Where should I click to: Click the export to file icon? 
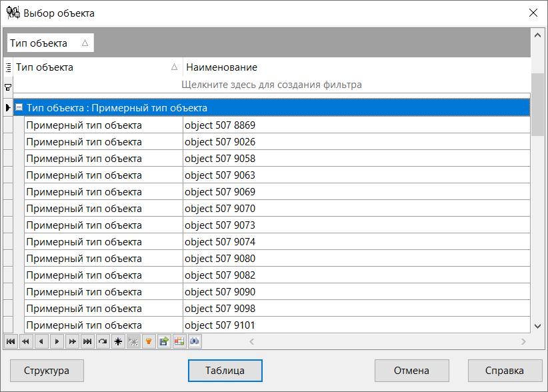164,341
